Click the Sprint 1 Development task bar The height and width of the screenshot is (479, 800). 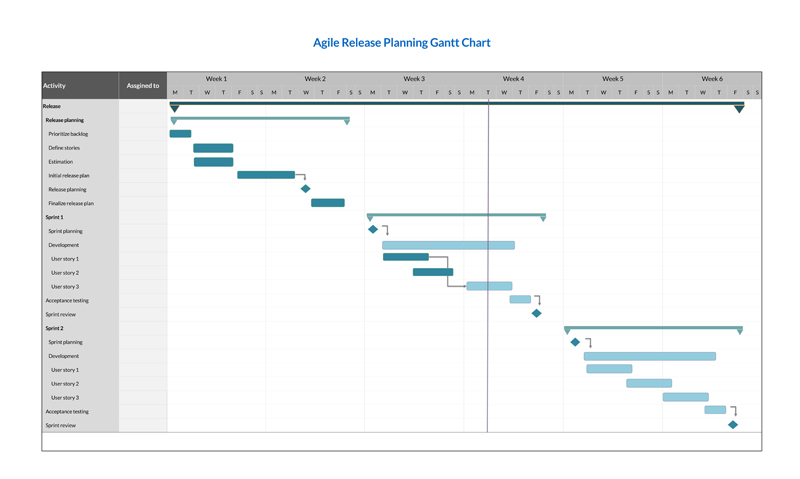[x=448, y=245]
